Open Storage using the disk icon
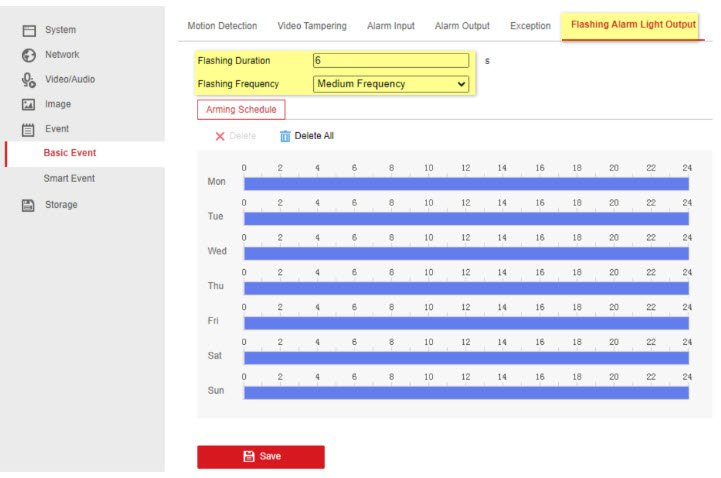 29,205
